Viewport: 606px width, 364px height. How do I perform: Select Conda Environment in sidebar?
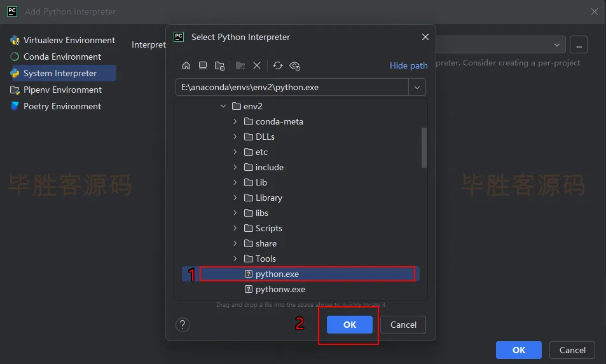point(63,57)
